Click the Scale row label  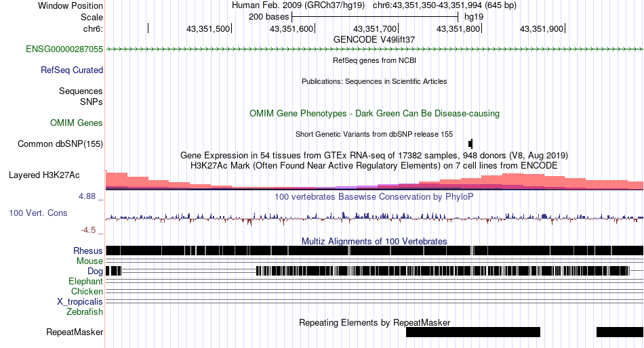(92, 17)
